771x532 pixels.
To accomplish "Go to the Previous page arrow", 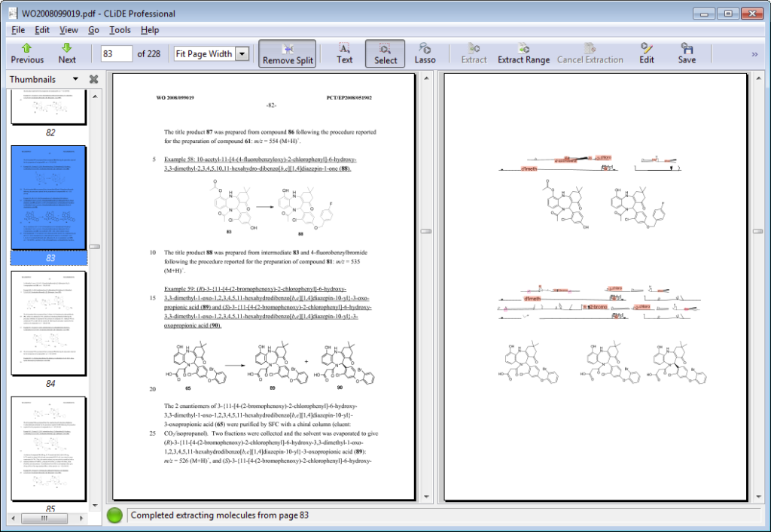I will [27, 53].
